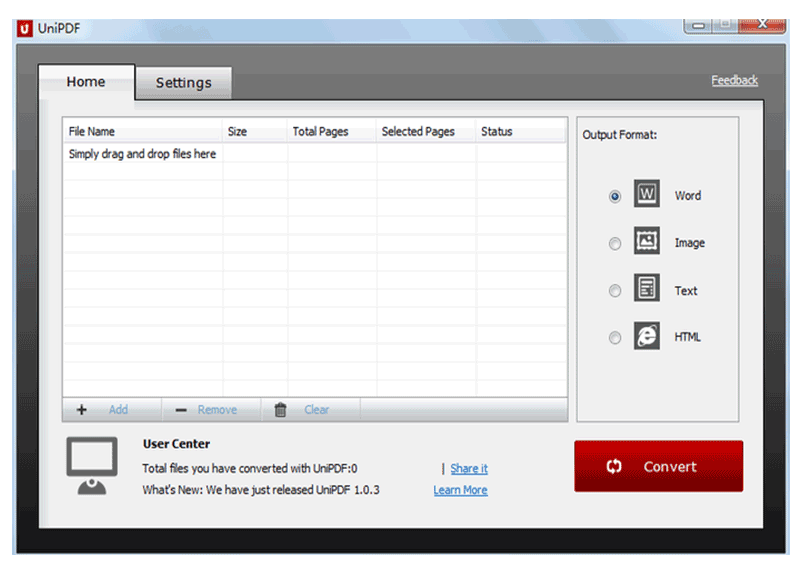Select the Text output radio button
Screen dimensions: 800x569
(x=615, y=291)
